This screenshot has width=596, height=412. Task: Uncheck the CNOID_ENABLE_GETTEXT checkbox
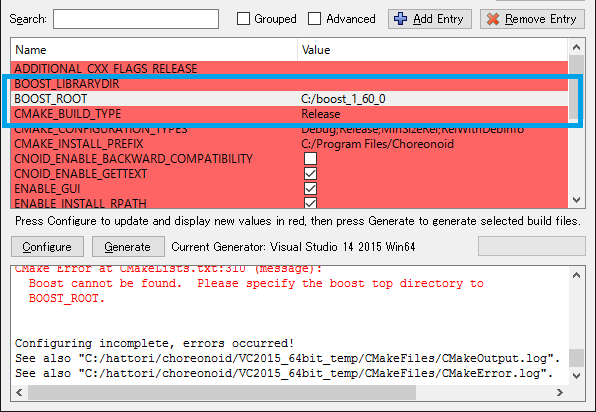[311, 174]
